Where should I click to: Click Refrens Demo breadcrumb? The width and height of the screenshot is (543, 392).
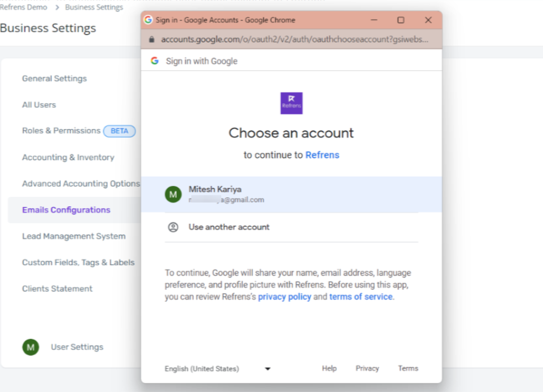(23, 7)
